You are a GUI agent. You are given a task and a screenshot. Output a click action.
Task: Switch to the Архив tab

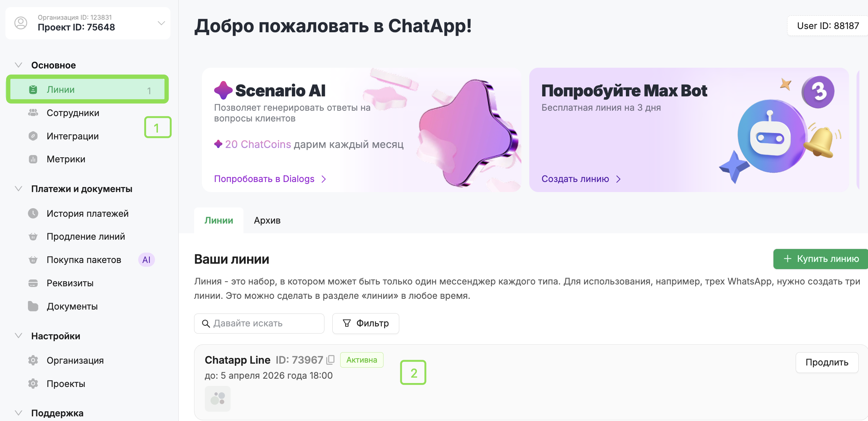[267, 220]
